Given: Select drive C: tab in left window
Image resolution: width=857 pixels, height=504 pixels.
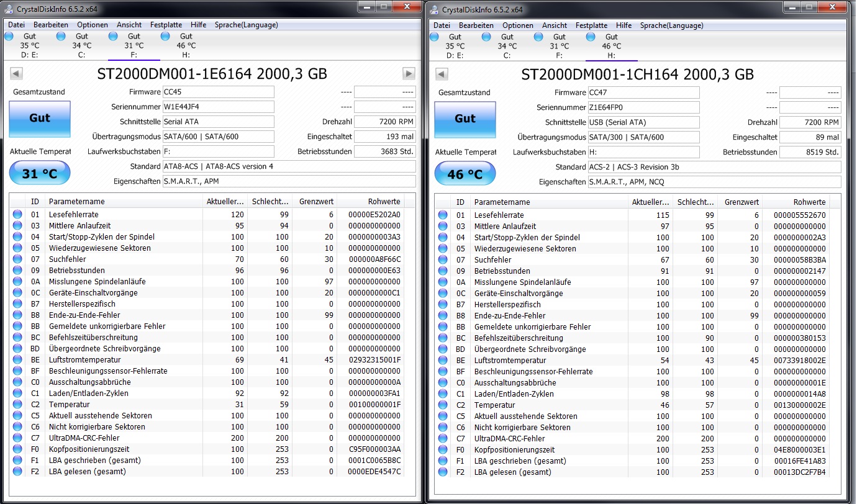Looking at the screenshot, I should point(82,45).
